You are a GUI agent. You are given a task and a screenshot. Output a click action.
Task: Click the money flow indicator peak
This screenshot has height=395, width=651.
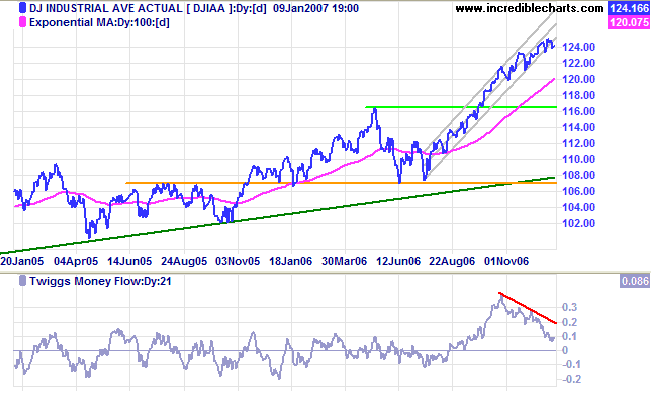[501, 296]
